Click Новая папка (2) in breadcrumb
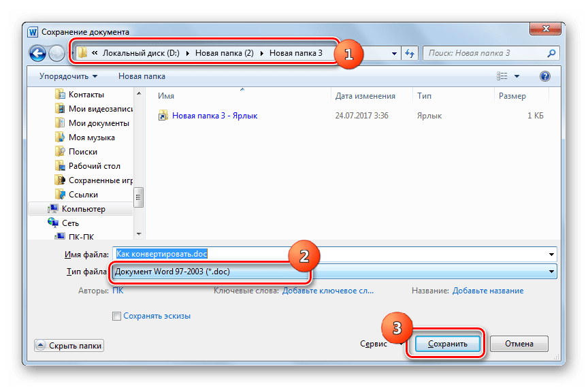 [224, 53]
